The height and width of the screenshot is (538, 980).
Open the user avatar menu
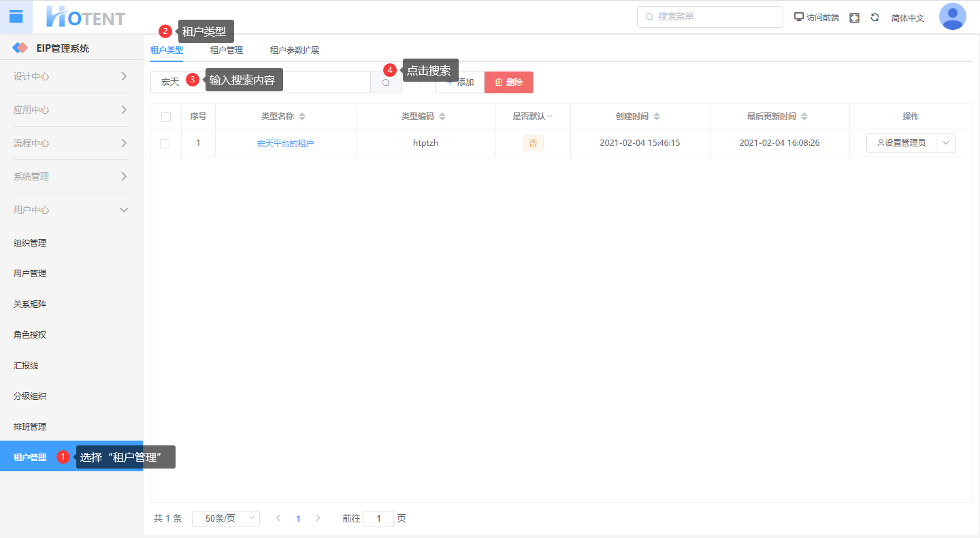pos(953,17)
